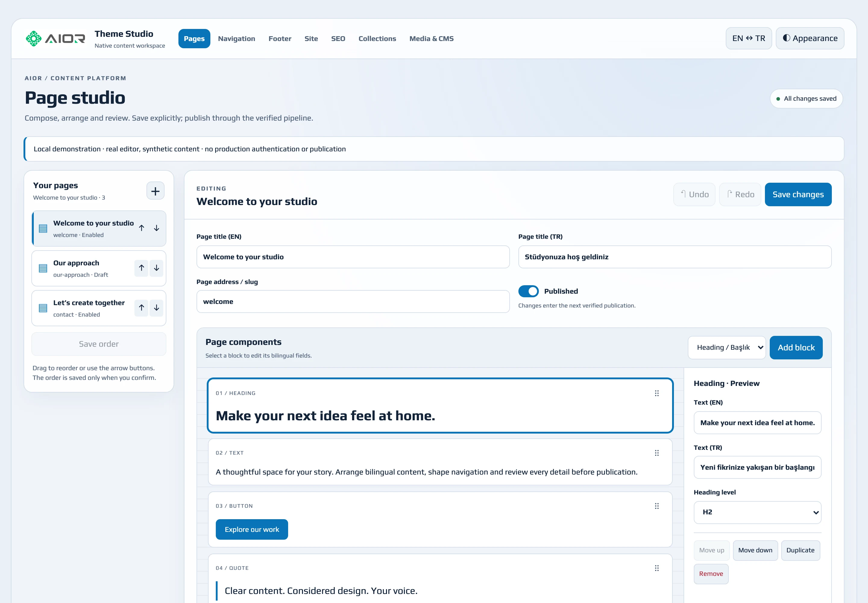Click the AIOR logo
Screen dimensions: 868x603
point(55,39)
